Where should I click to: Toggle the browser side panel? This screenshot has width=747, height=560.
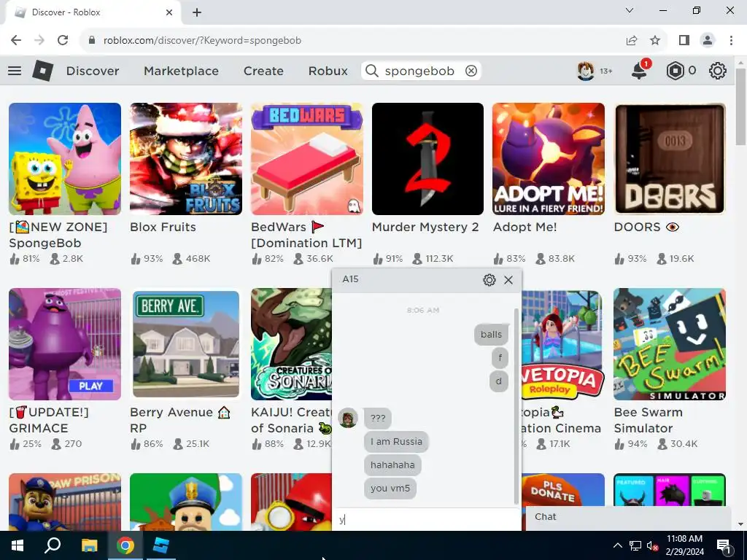pos(684,41)
